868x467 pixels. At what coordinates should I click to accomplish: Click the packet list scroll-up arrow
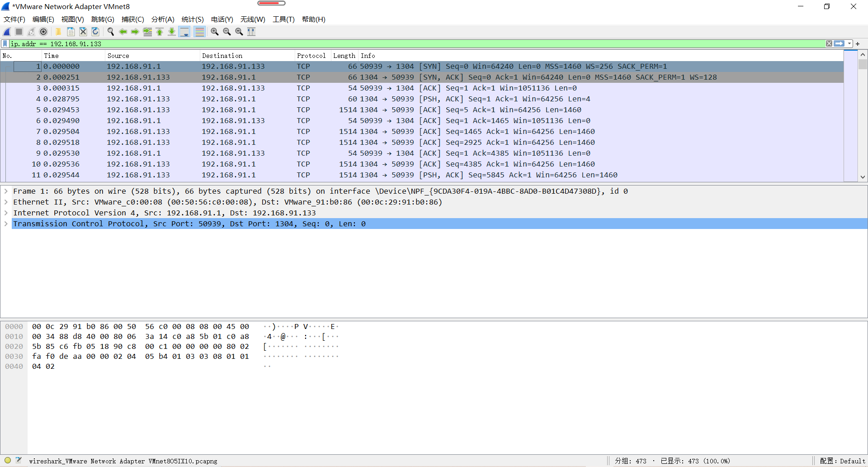click(863, 54)
